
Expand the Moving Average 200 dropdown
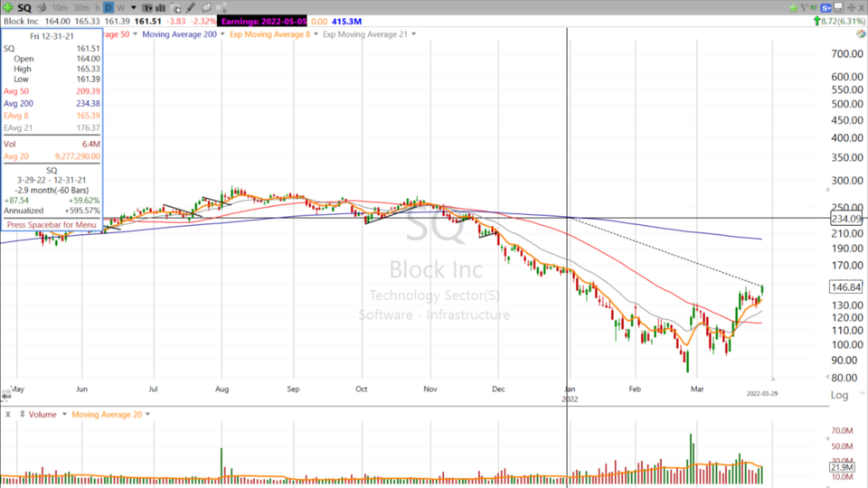[224, 34]
